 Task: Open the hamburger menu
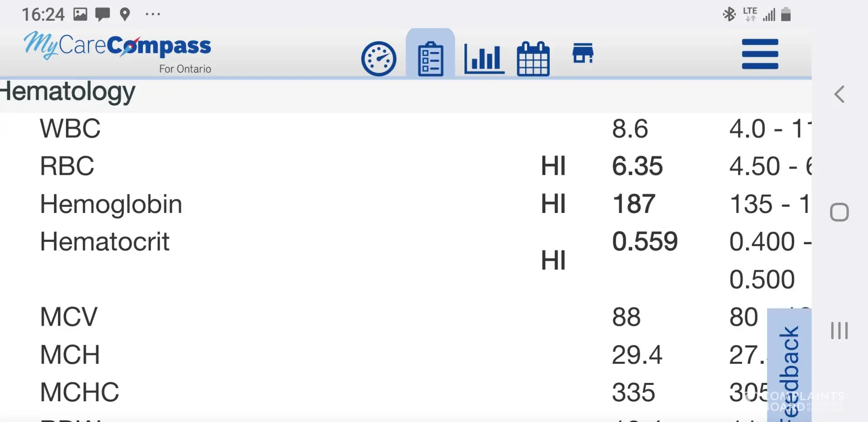[760, 54]
